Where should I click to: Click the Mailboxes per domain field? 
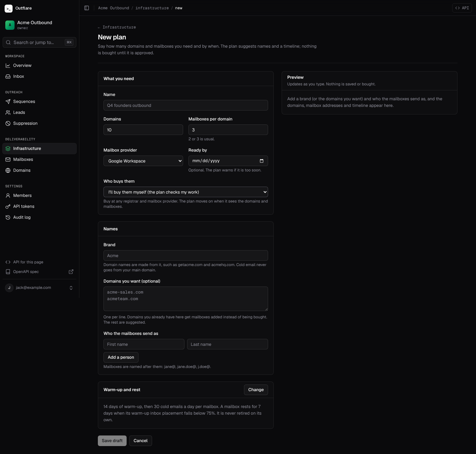228,130
